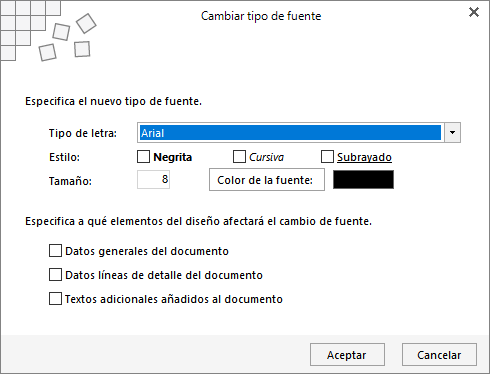Dismiss changes with the Cancelar button

[x=439, y=355]
